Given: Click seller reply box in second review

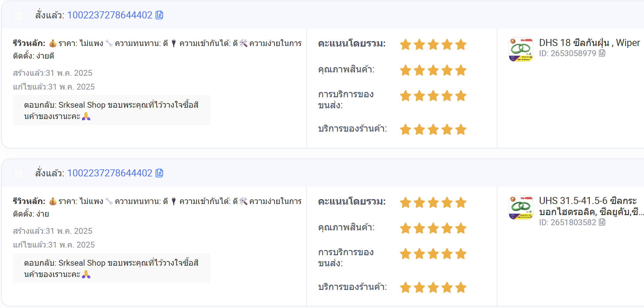Looking at the screenshot, I should pyautogui.click(x=112, y=268).
